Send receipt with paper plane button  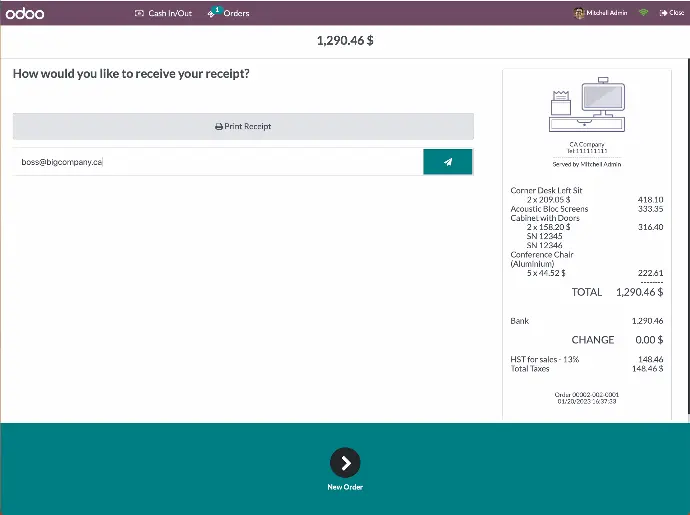coord(448,161)
